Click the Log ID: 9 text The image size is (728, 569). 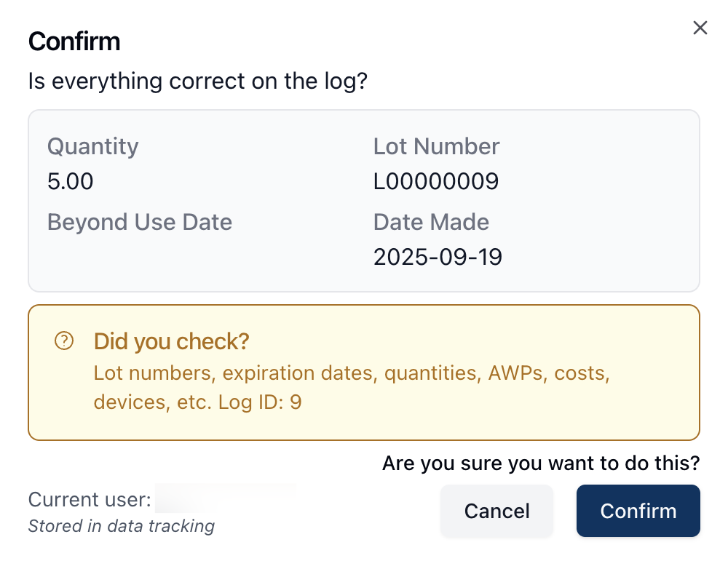pyautogui.click(x=260, y=402)
